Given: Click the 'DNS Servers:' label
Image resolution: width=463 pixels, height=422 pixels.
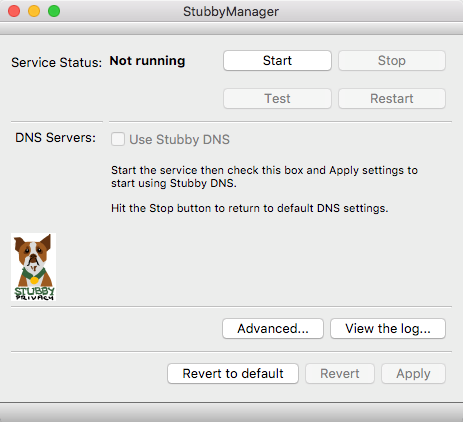Looking at the screenshot, I should coord(55,137).
